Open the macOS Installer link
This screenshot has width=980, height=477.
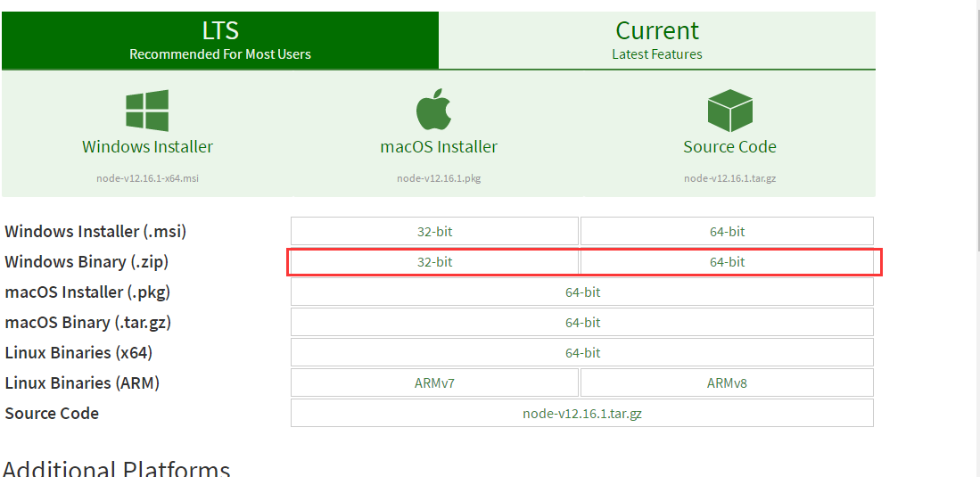coord(439,146)
